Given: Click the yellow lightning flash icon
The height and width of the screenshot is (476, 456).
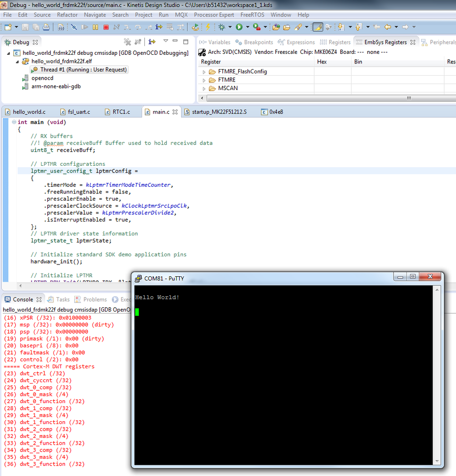Looking at the screenshot, I should 208,27.
